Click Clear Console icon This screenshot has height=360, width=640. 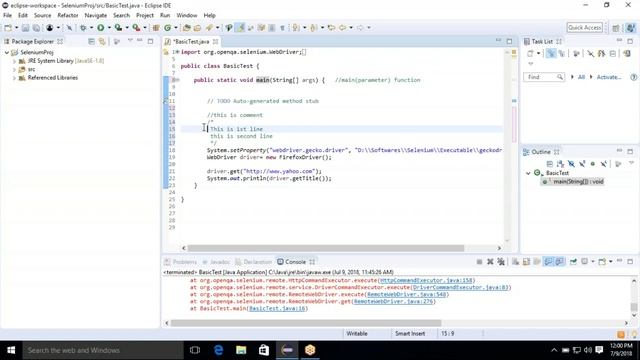(x=516, y=262)
